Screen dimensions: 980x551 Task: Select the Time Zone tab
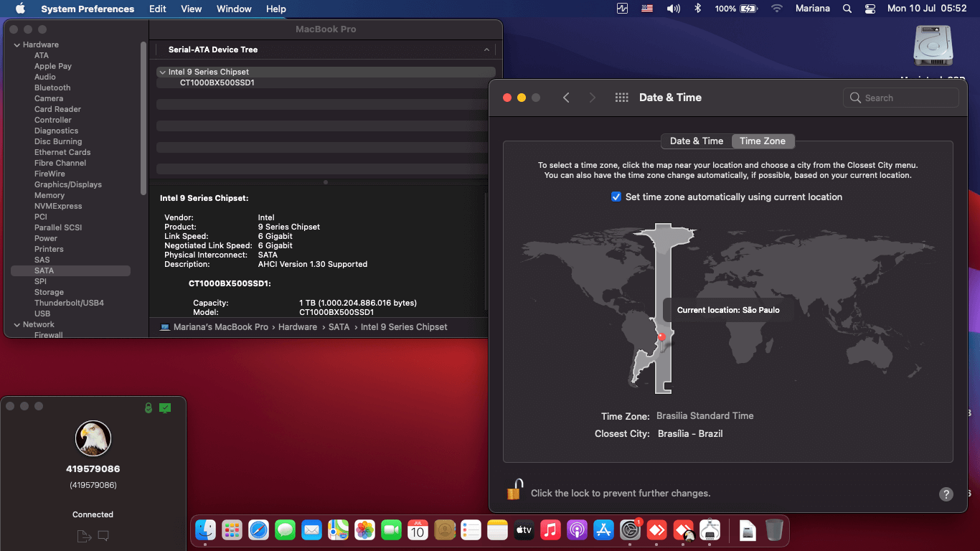click(763, 141)
